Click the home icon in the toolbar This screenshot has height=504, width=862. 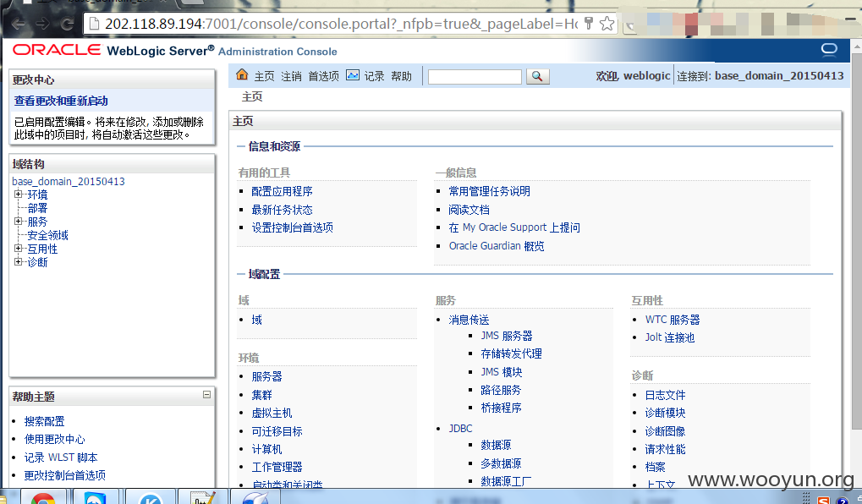[242, 74]
